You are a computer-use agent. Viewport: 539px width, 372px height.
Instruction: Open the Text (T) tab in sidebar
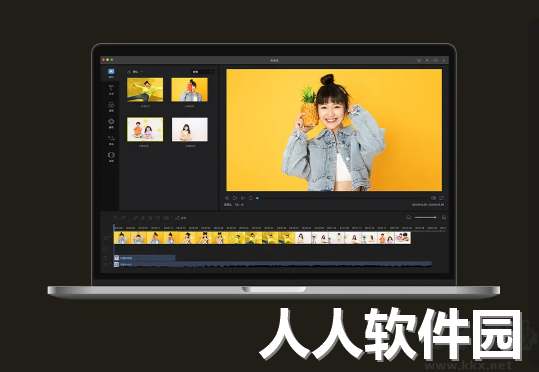coord(111,90)
